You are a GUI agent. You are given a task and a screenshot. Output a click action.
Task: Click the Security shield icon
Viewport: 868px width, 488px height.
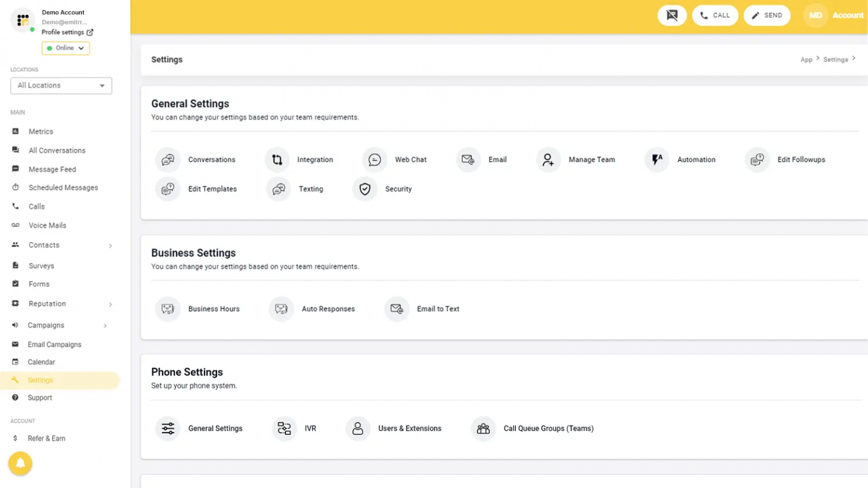tap(364, 189)
